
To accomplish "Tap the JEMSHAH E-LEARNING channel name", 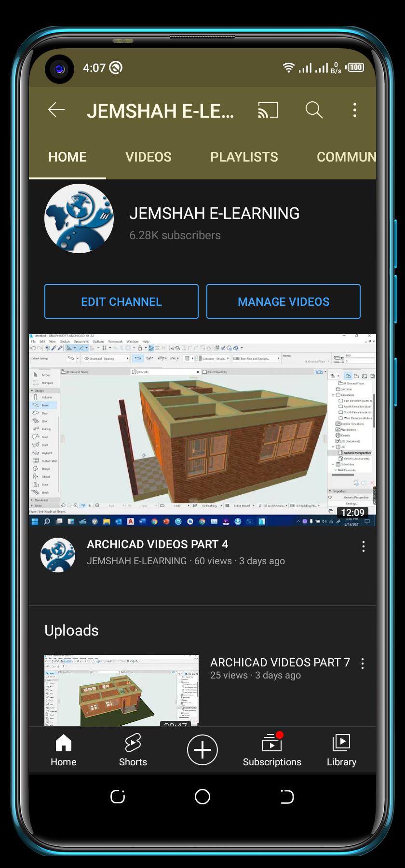I will 215,213.
